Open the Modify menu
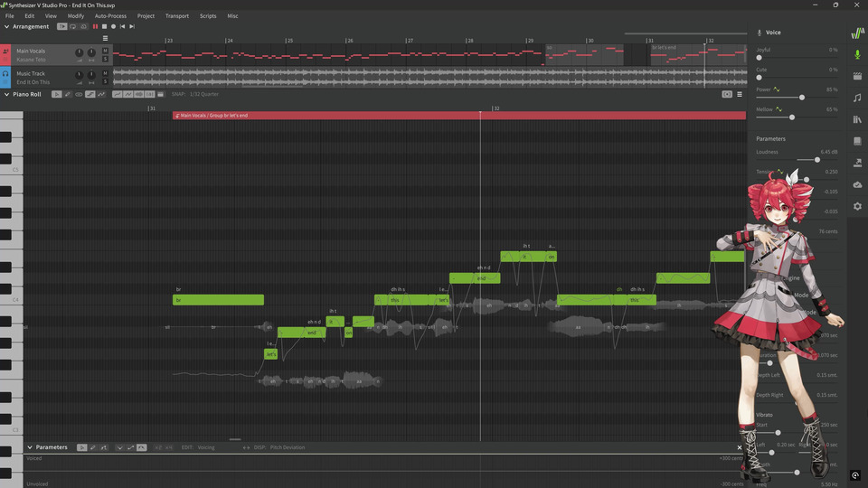 [76, 16]
